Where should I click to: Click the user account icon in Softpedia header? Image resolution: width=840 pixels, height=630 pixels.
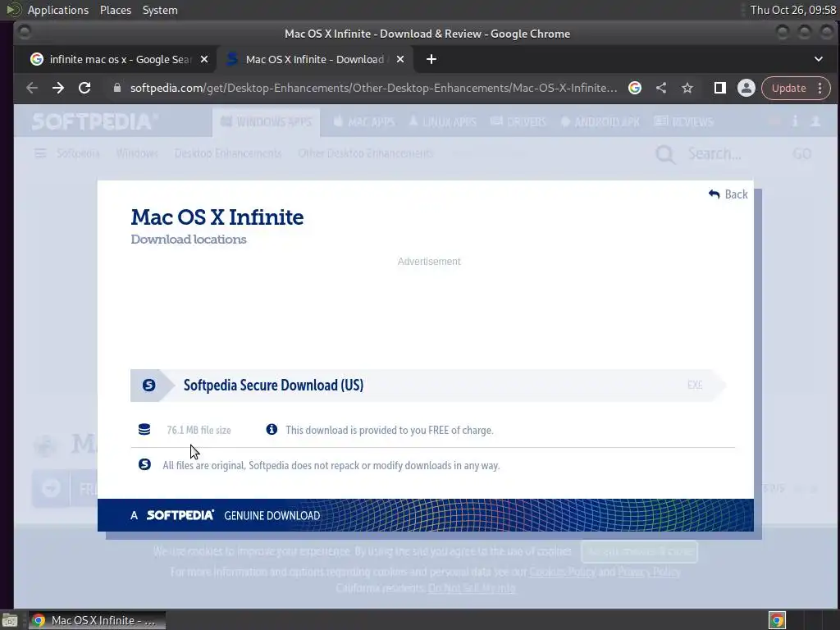click(815, 121)
